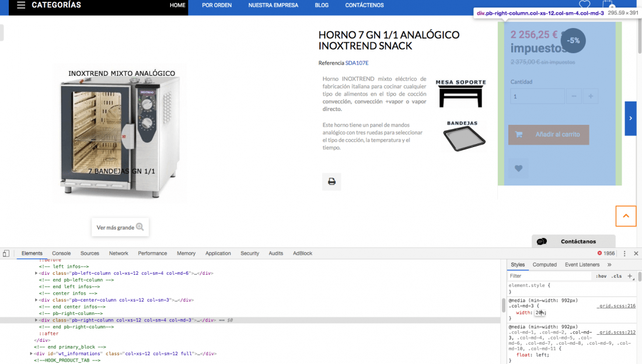Screen dimensions: 642x364
Task: Open the BLOG menu item
Action: [322, 5]
